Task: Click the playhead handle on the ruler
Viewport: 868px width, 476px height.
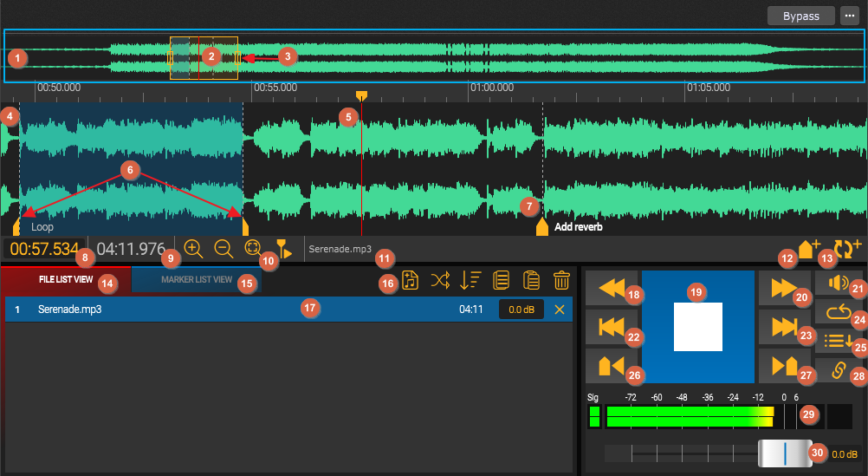Action: 361,96
